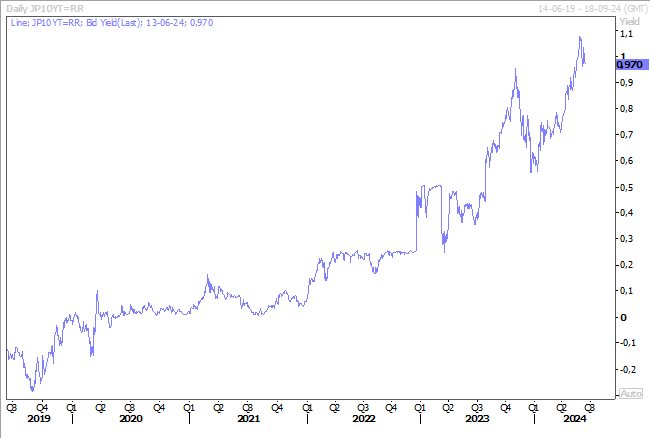The height and width of the screenshot is (440, 652).
Task: Select the 2020 year label
Action: pyautogui.click(x=130, y=419)
